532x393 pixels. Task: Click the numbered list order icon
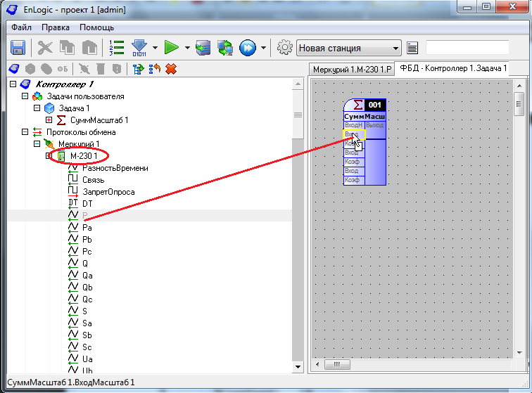coord(116,48)
